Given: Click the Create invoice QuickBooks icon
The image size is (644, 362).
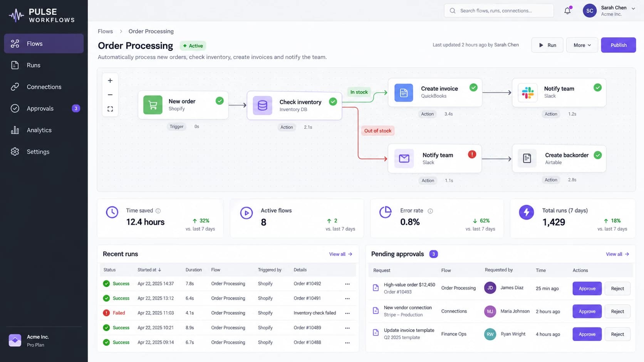Looking at the screenshot, I should coord(404,93).
